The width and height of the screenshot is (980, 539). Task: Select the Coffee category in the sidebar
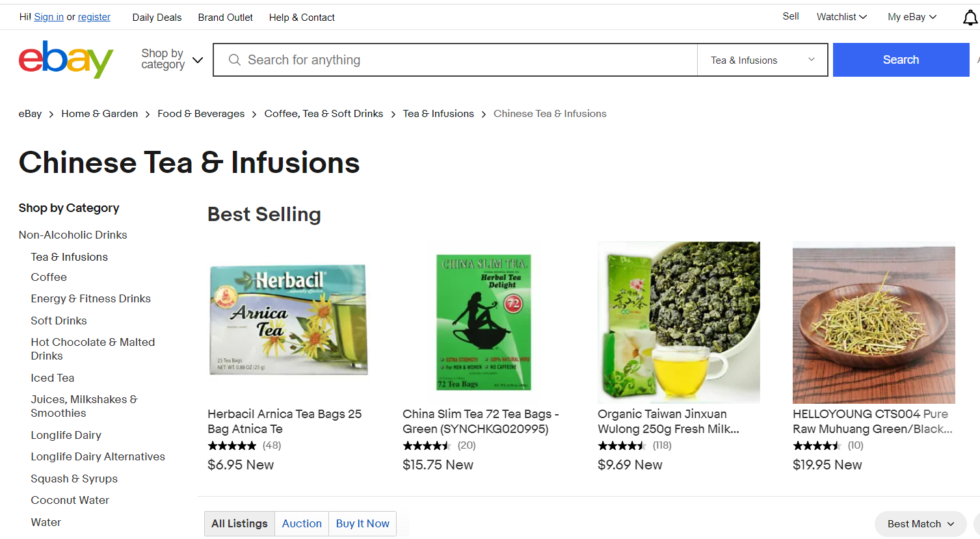(48, 277)
